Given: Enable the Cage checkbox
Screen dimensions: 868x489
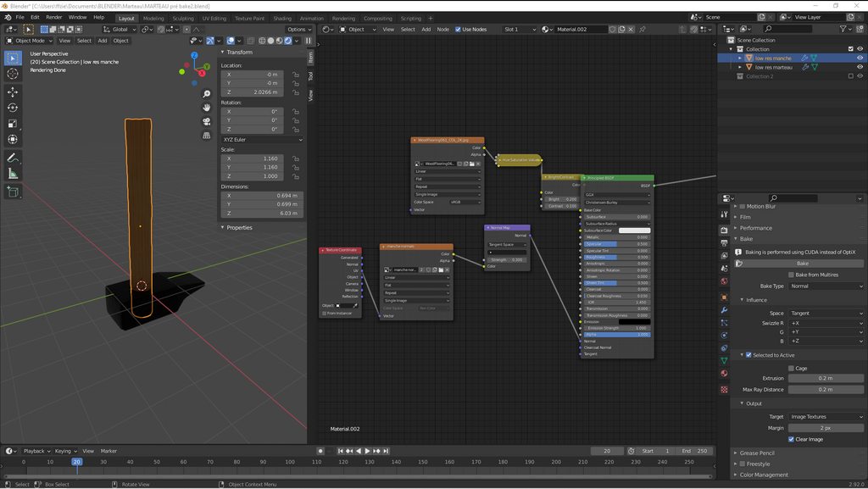Looking at the screenshot, I should 792,368.
